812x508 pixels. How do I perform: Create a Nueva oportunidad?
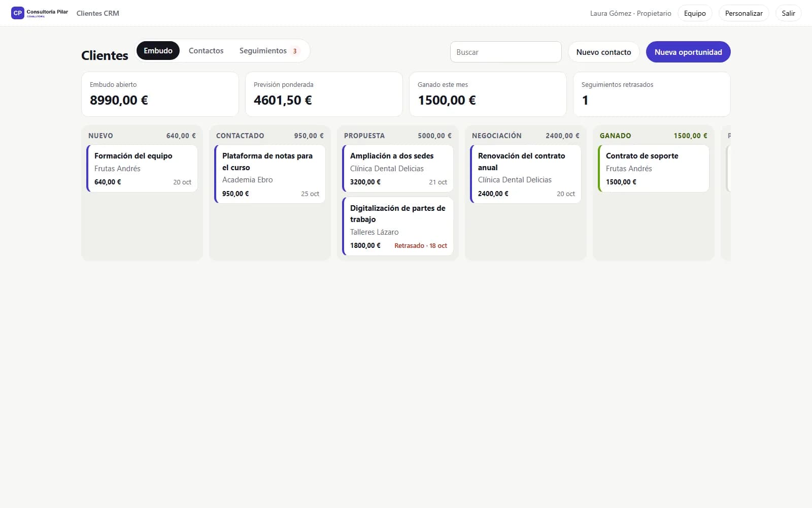[x=688, y=52]
